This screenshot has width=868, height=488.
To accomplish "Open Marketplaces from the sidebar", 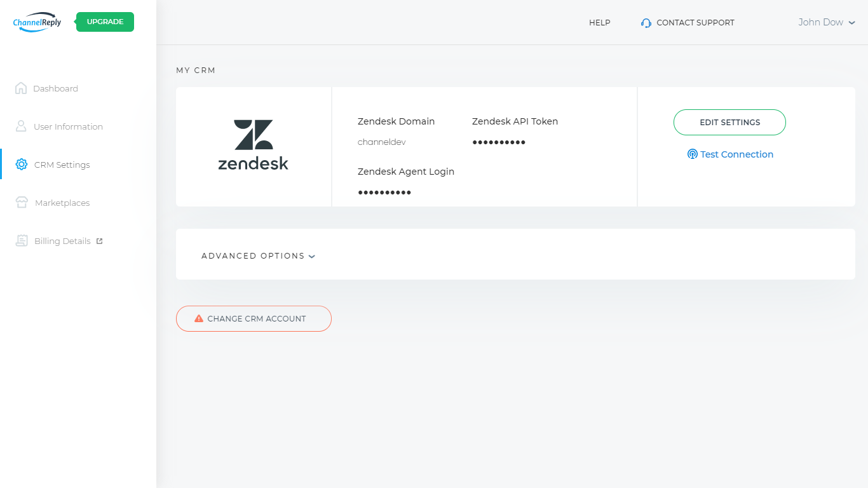I will 62,203.
